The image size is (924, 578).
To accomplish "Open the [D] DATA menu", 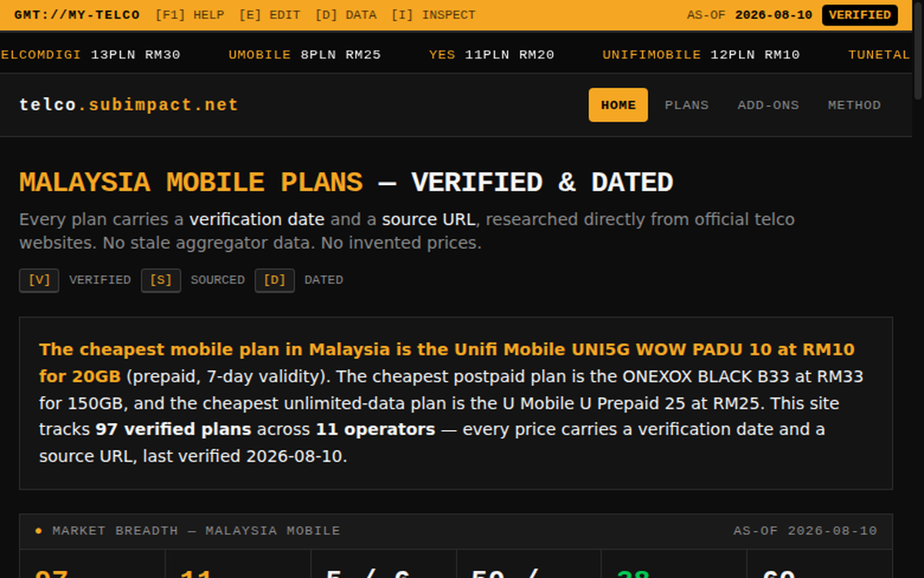I will [x=346, y=15].
